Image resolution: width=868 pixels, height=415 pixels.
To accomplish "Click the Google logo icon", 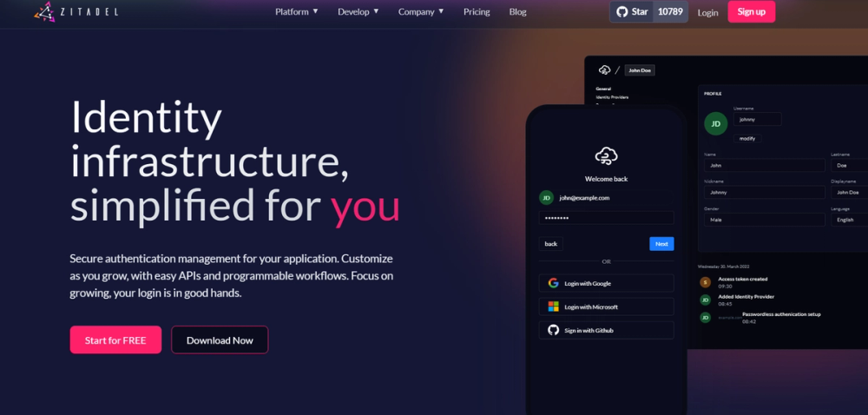I will click(x=553, y=283).
